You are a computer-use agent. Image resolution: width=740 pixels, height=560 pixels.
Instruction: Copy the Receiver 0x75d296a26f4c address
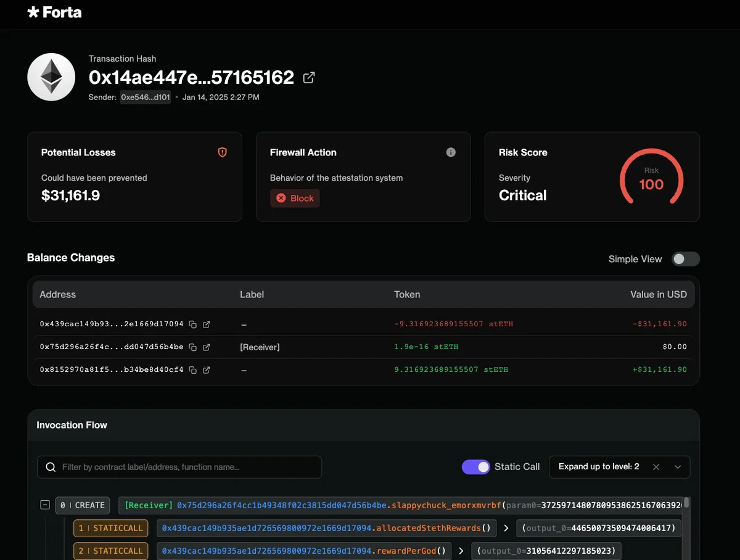pos(193,347)
